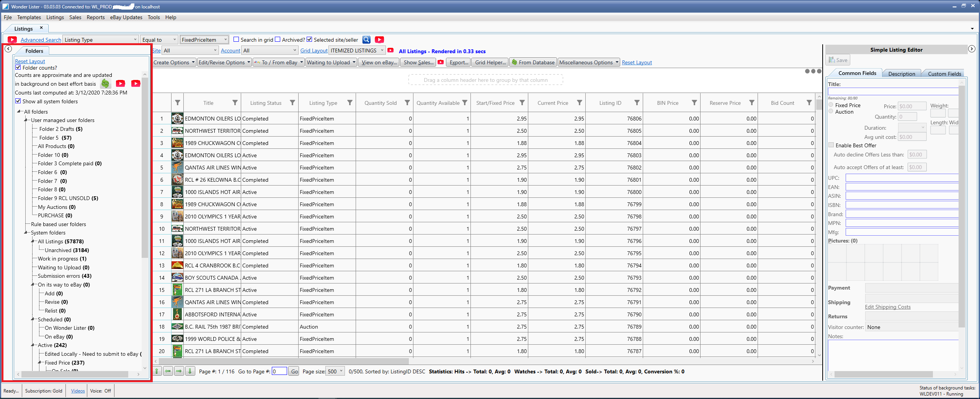Open the Equal to operator dropdown
This screenshot has height=399, width=980.
159,39
